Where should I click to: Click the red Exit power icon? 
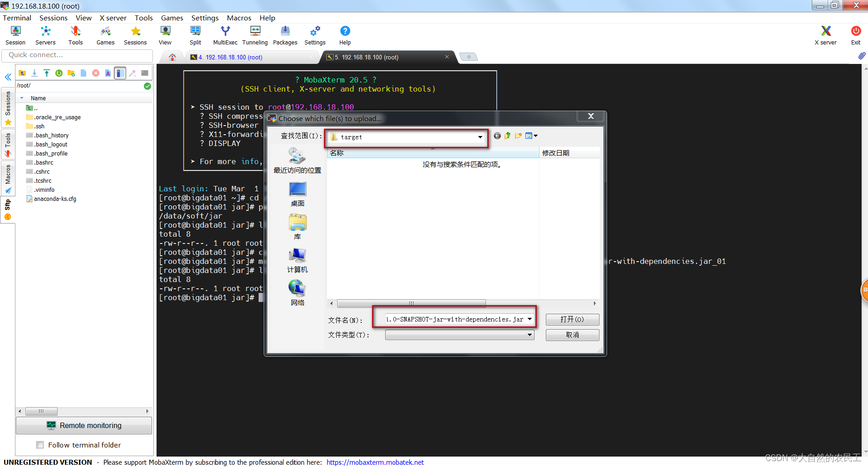(x=856, y=35)
